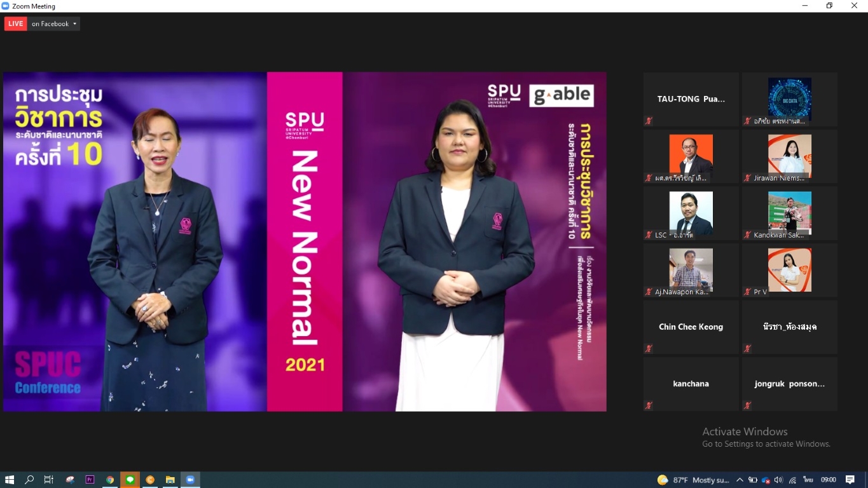Click the Zoom Meeting title bar icon
The width and height of the screenshot is (868, 488).
6,6
